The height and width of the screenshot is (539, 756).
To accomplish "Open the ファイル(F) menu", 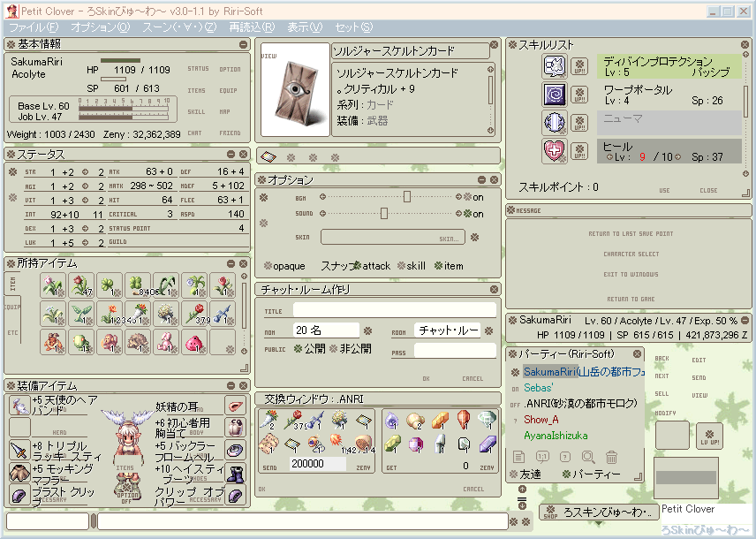I will tap(34, 27).
